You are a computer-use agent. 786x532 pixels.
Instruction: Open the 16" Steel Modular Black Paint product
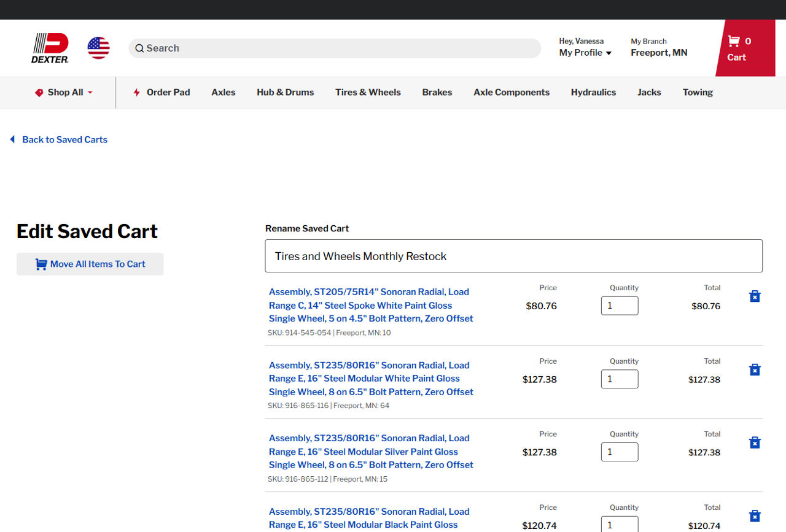click(369, 519)
